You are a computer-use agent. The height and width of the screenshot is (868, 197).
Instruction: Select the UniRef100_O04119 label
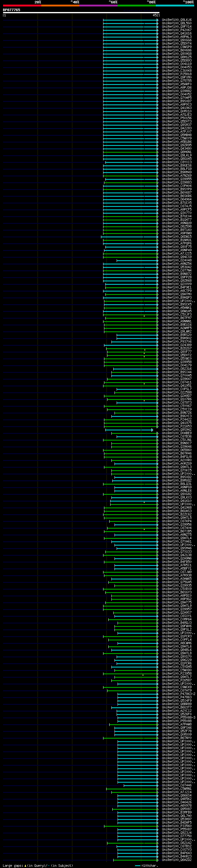pos(177,64)
